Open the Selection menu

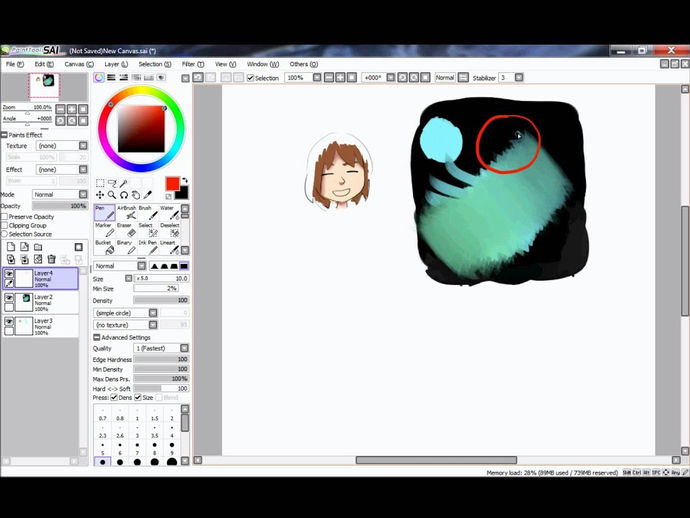(155, 64)
